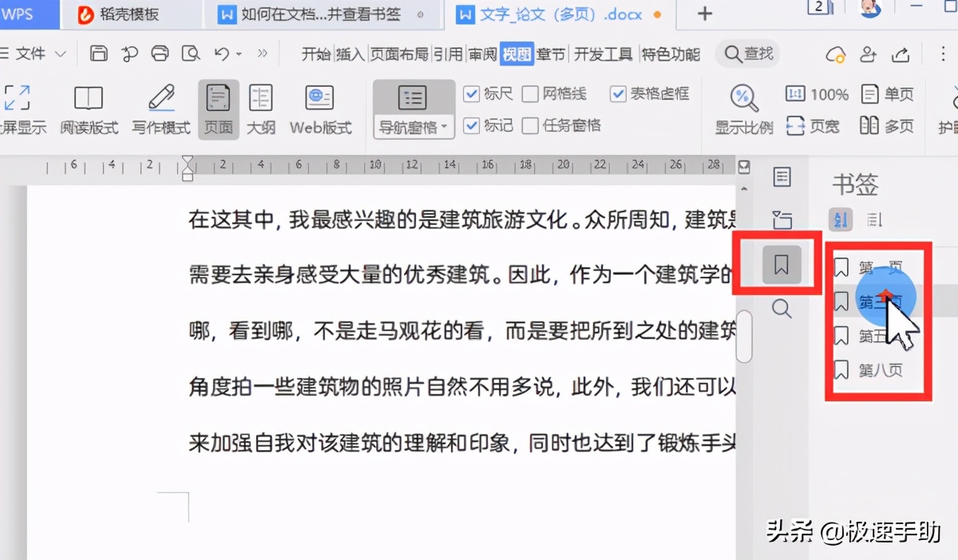Open a new tab with plus button
Image resolution: width=958 pixels, height=560 pixels.
705,14
